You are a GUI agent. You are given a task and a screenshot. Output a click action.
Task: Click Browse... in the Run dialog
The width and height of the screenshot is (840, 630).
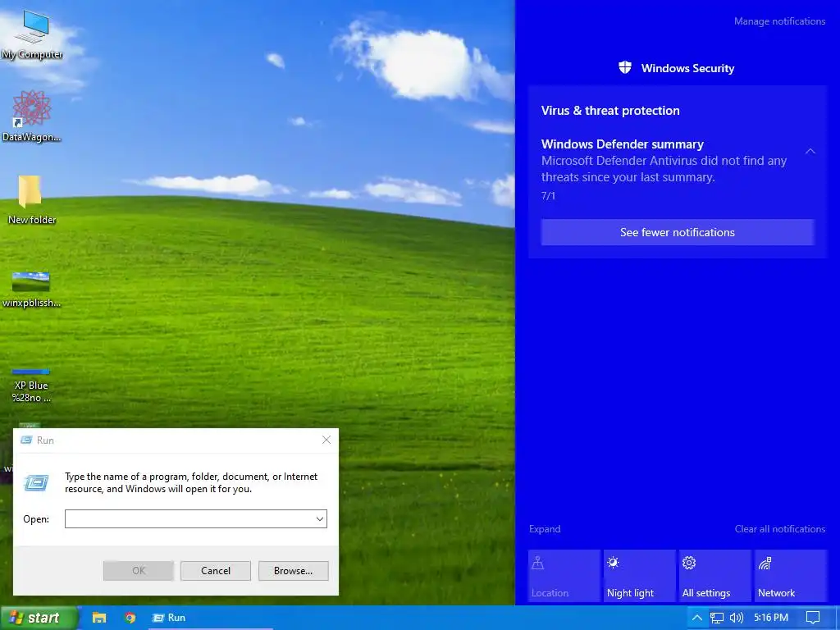coord(293,571)
